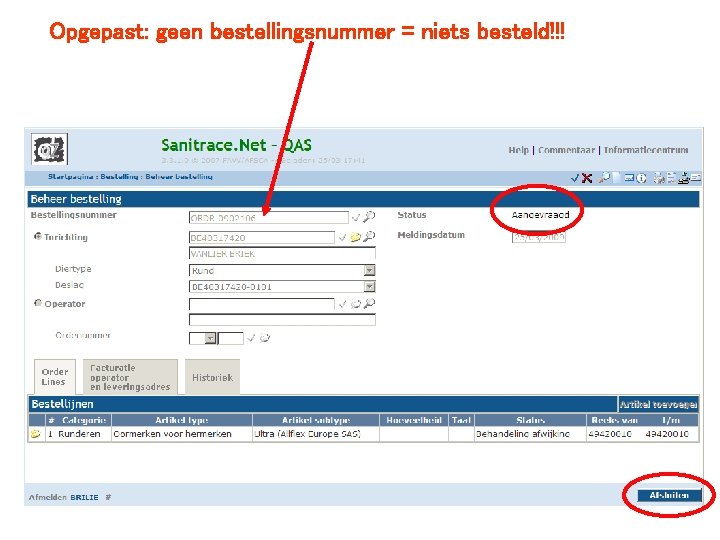
Task: Click the download-arrow tray toolbar icon
Action: pyautogui.click(x=684, y=178)
